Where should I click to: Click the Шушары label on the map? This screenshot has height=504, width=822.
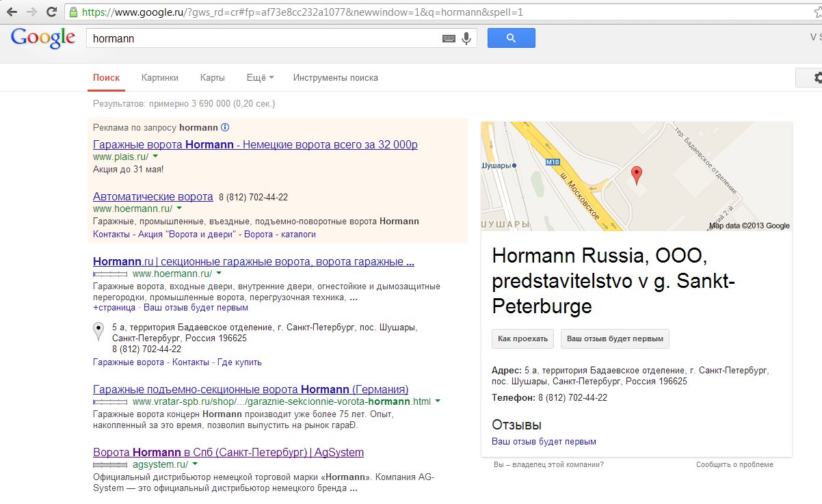(x=496, y=165)
